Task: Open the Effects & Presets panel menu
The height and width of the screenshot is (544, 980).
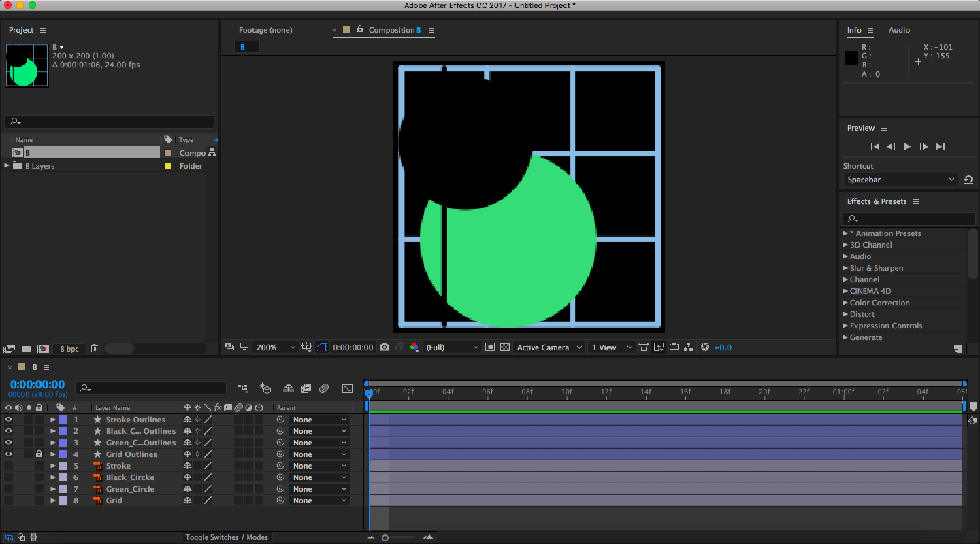Action: pyautogui.click(x=916, y=202)
